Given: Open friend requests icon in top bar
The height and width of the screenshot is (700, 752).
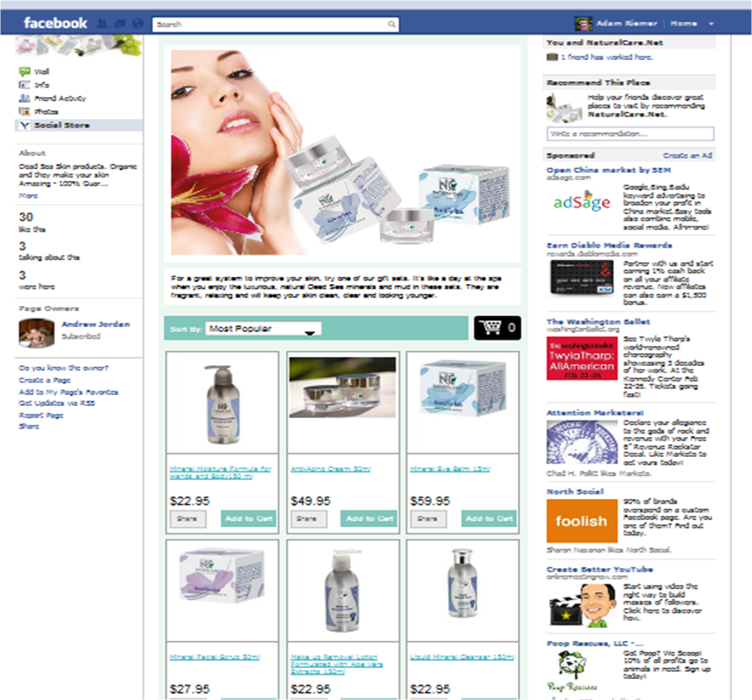Looking at the screenshot, I should (x=100, y=24).
